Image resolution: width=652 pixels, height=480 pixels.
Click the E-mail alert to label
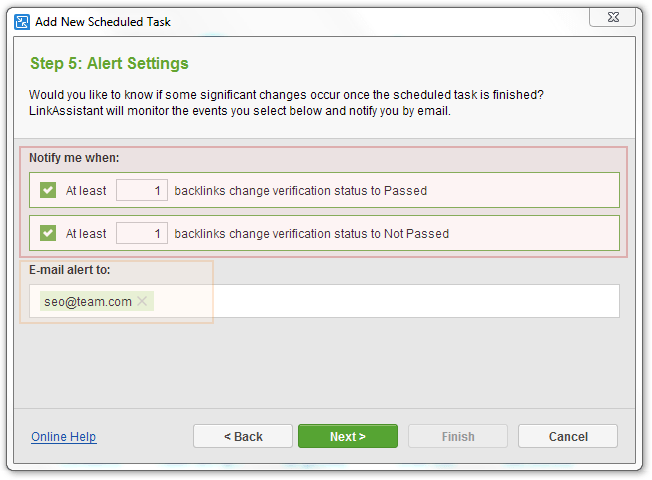[69, 270]
